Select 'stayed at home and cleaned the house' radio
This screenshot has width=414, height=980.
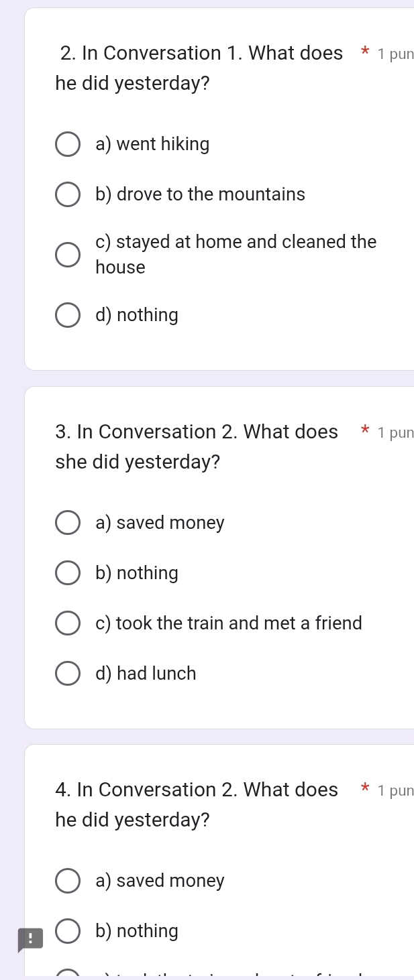point(67,254)
